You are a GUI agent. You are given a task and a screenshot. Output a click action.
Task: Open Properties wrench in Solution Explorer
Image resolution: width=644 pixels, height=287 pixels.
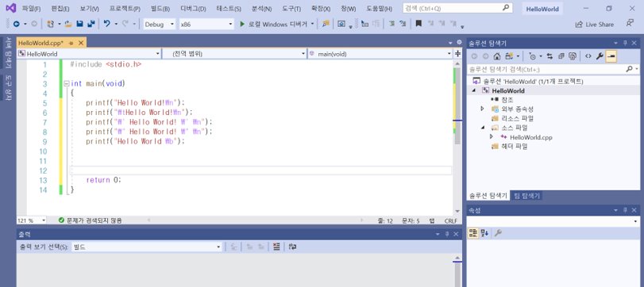[x=600, y=56]
